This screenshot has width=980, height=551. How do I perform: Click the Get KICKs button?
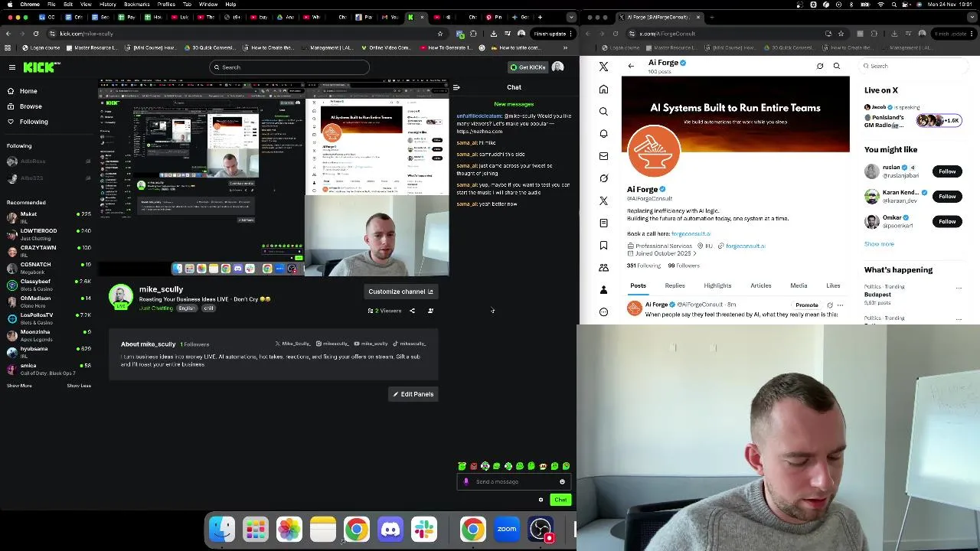(x=528, y=67)
